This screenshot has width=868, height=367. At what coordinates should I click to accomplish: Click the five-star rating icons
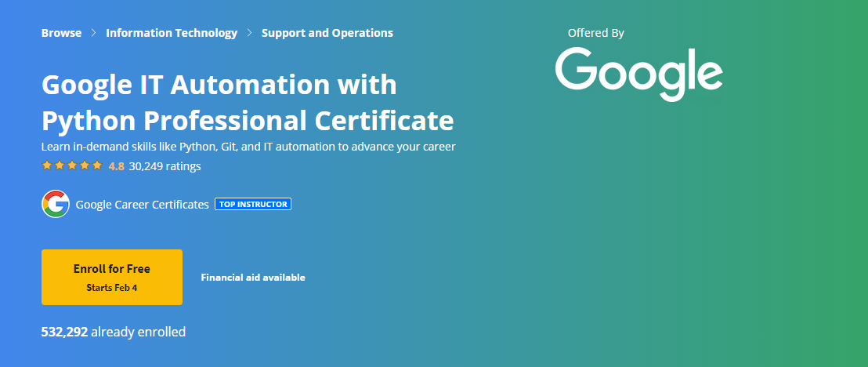point(72,165)
